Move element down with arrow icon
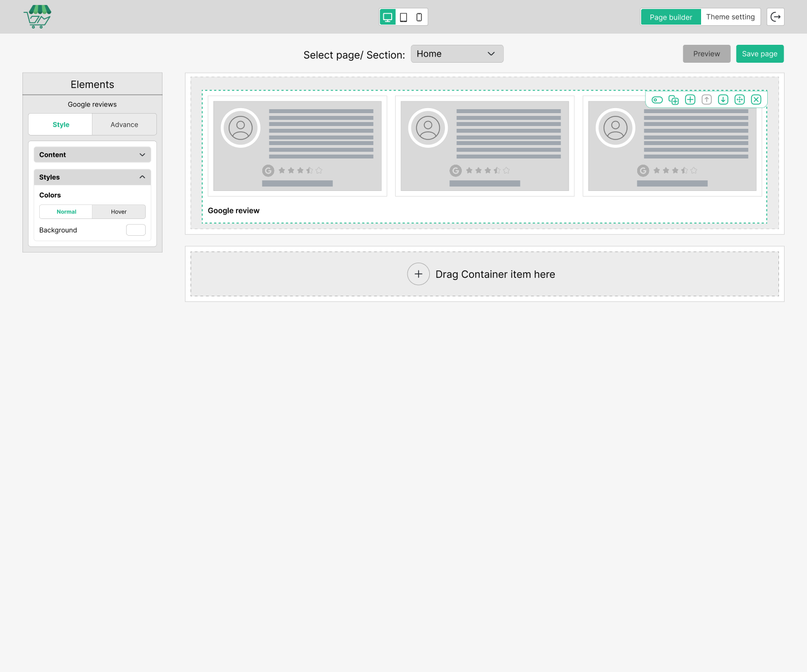807x672 pixels. pyautogui.click(x=723, y=100)
